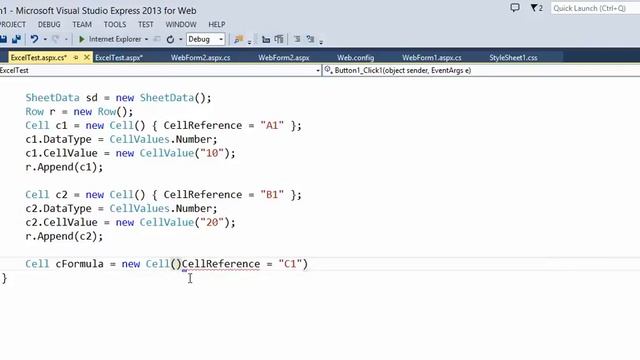
Task: Click the decrease indent toolbar icon
Action: [297, 39]
